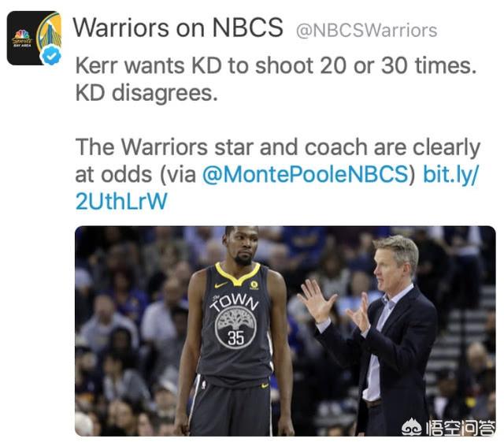Open the Warriors on NBCS display name
504x446 pixels.
178,28
